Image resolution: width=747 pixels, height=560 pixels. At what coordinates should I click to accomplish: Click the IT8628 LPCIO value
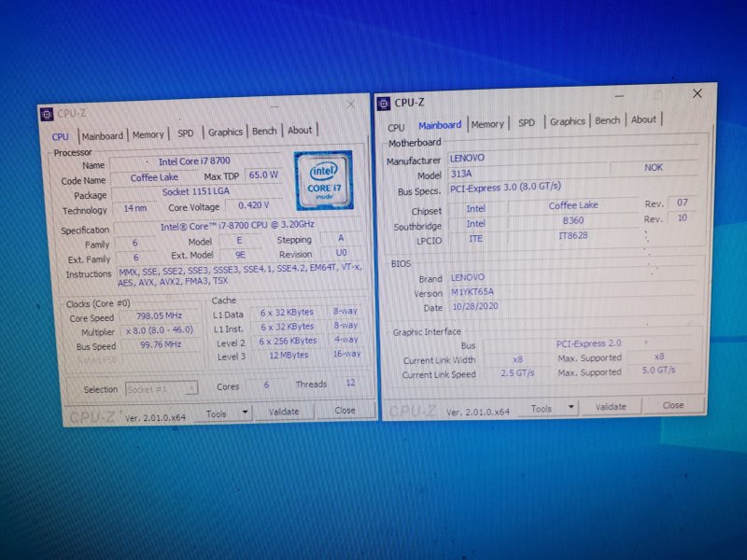click(x=573, y=235)
